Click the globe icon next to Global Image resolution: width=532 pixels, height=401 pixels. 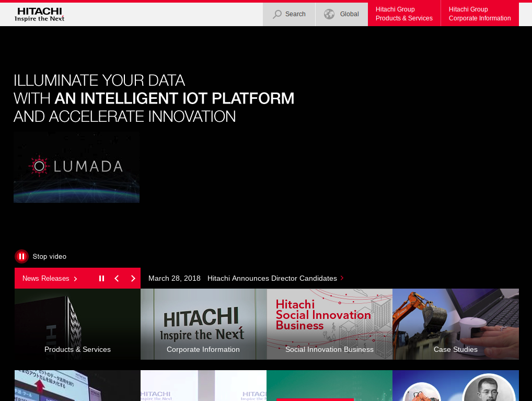tap(329, 14)
